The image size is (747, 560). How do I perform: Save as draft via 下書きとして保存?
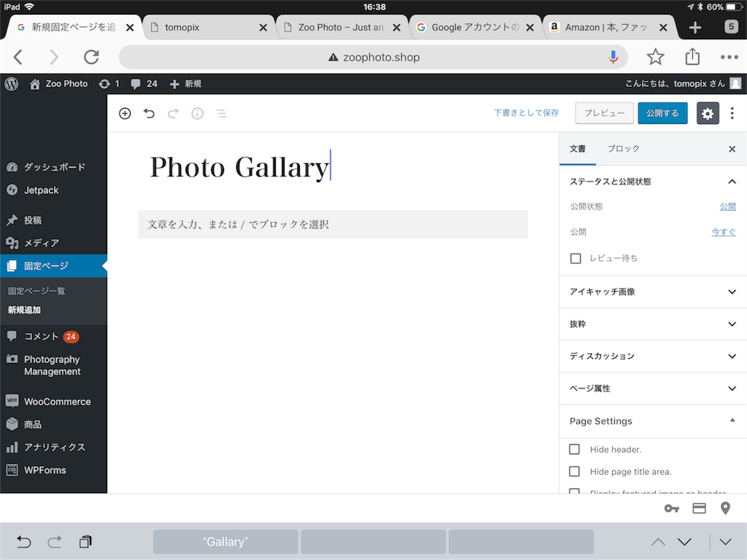[526, 113]
